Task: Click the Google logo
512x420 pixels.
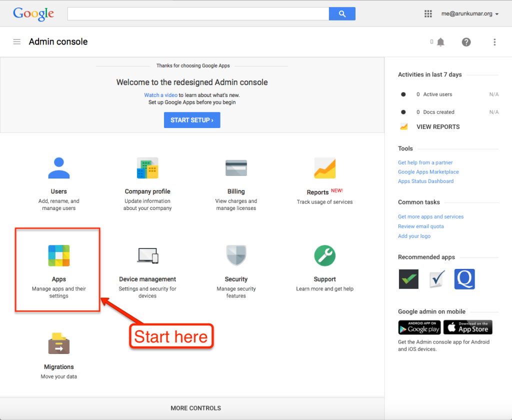Action: (33, 13)
